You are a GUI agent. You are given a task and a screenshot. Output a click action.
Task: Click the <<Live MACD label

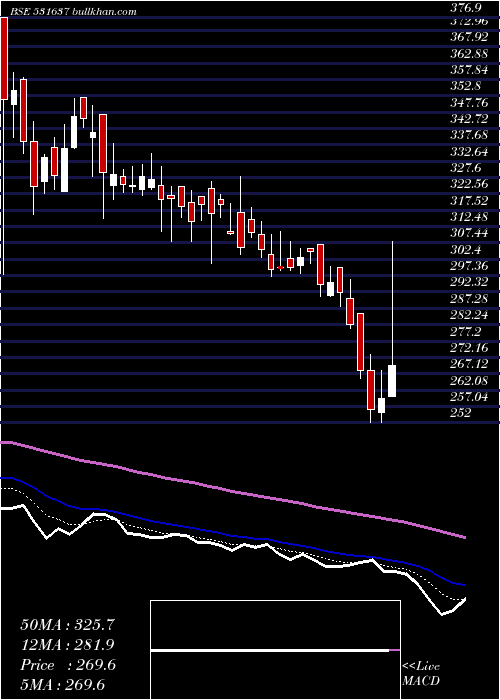[x=421, y=674]
